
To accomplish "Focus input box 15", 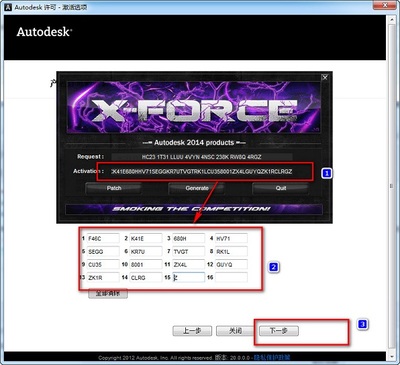I will (x=189, y=277).
